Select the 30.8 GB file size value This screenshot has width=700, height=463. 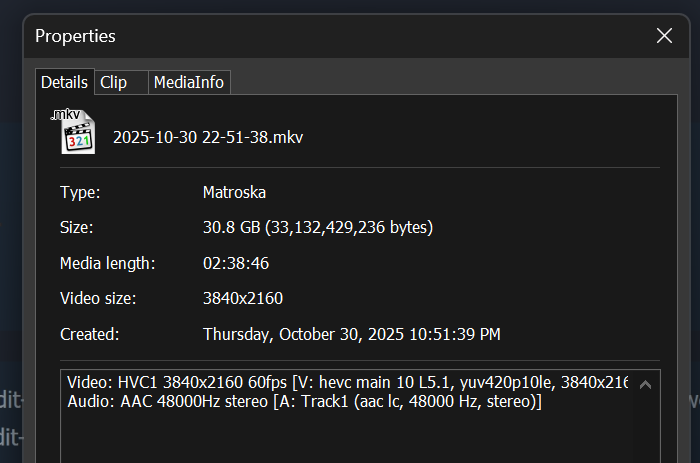317,228
